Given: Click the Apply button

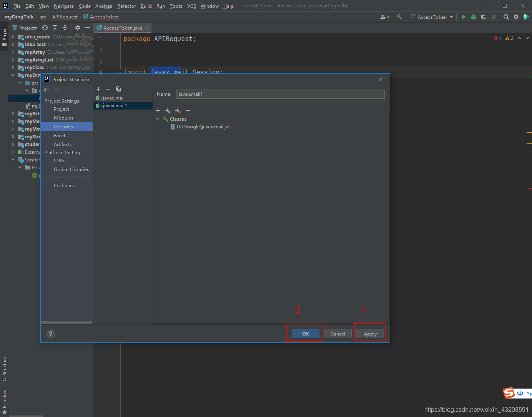Looking at the screenshot, I should (x=370, y=334).
